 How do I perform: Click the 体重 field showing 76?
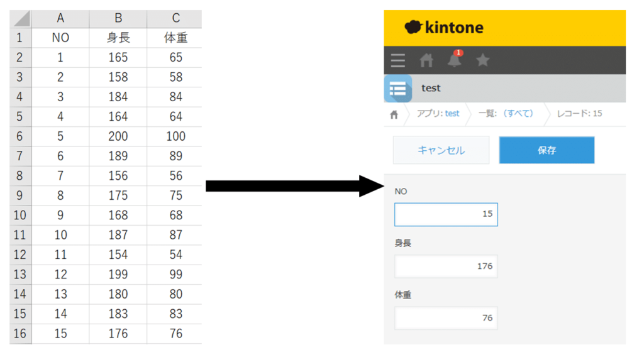(x=446, y=317)
